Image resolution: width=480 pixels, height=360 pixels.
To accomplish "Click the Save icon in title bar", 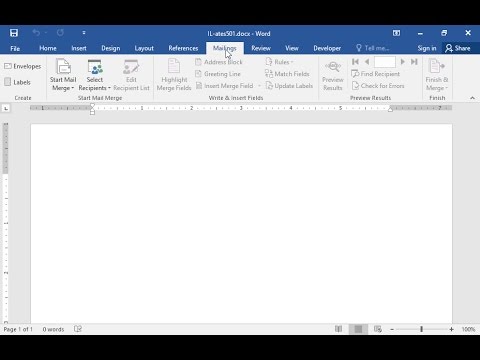I will [x=14, y=33].
